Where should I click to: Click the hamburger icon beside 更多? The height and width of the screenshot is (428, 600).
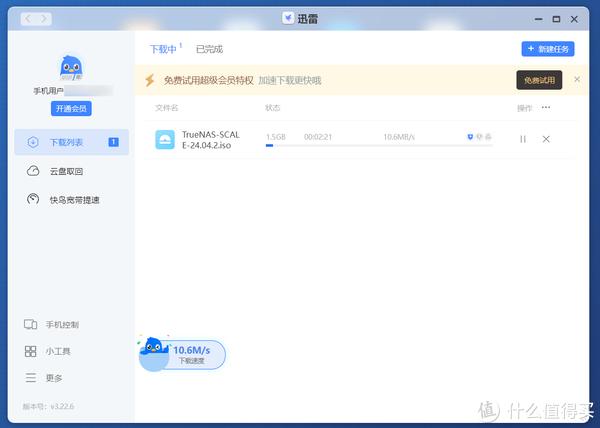(31, 378)
